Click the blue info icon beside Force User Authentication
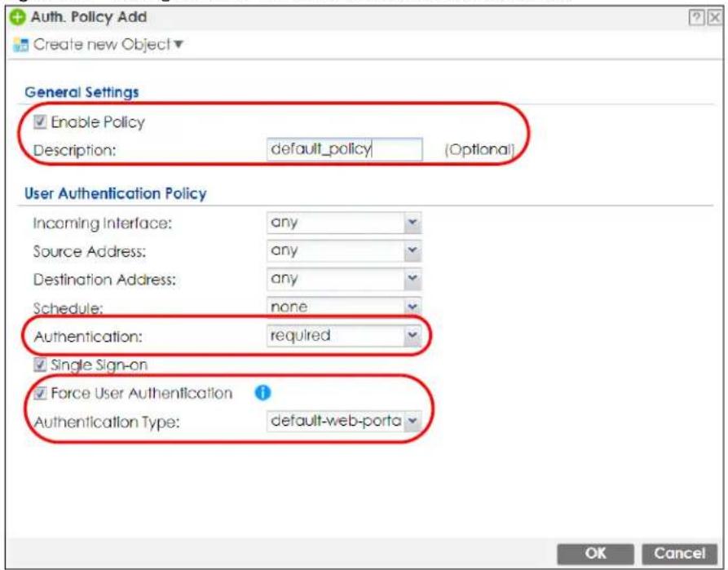This screenshot has width=728, height=570. click(263, 393)
